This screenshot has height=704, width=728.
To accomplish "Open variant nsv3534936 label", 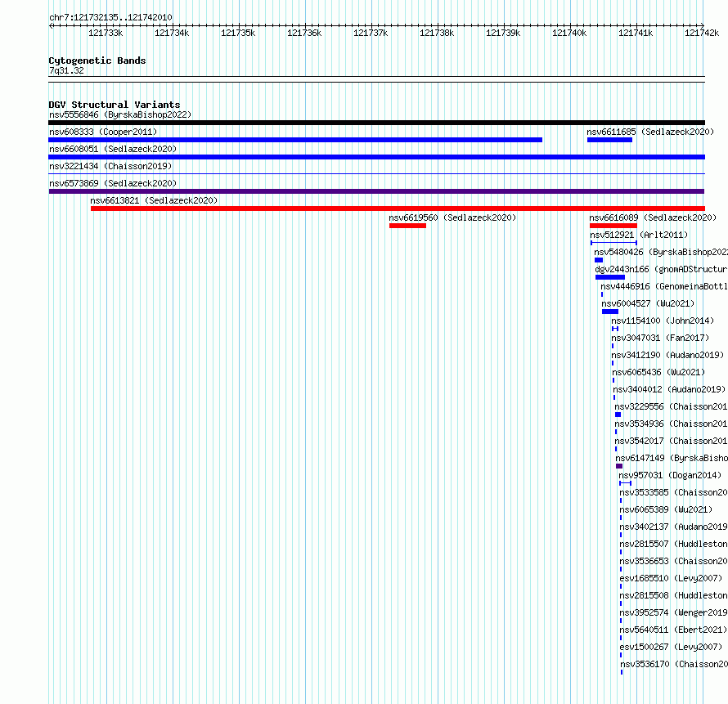I will pos(671,424).
